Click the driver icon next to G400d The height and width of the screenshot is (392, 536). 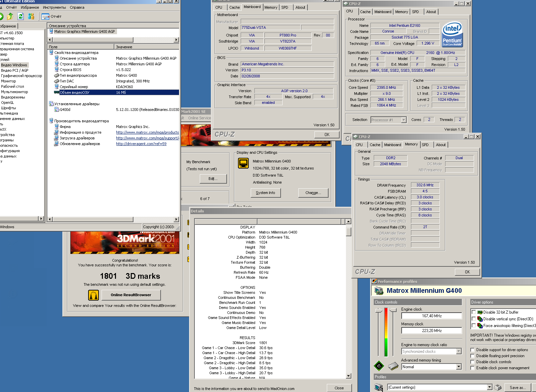pyautogui.click(x=57, y=110)
